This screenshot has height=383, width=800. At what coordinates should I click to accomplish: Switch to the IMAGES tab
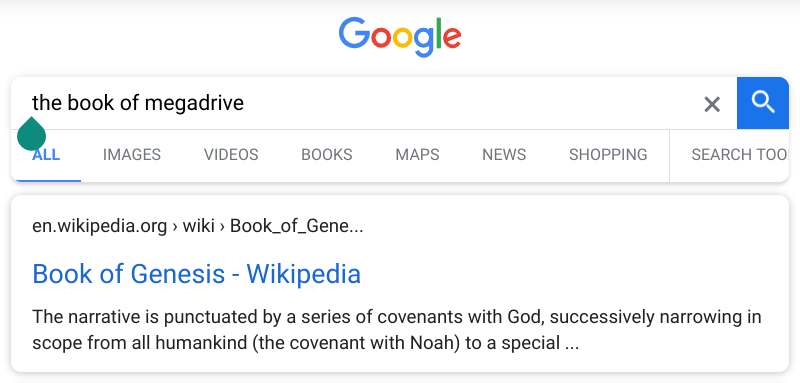pyautogui.click(x=132, y=155)
